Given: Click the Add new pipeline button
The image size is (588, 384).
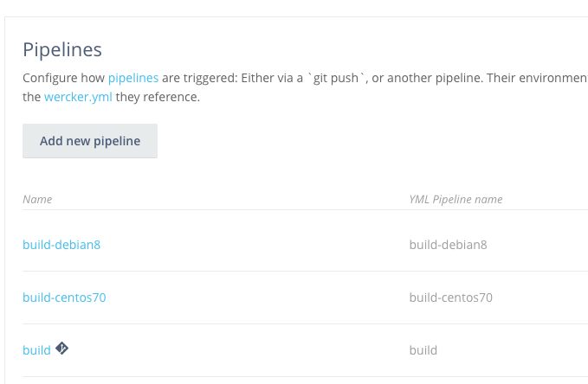Looking at the screenshot, I should 90,141.
